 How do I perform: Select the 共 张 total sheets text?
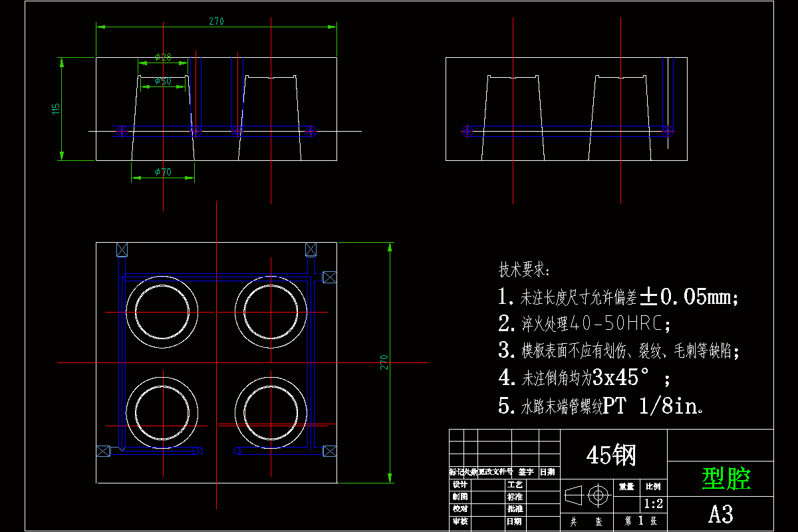click(587, 522)
